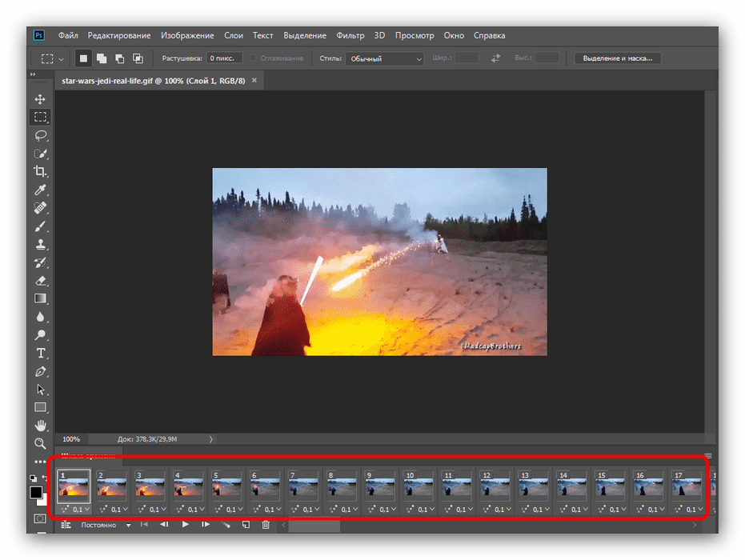Open the Изображение menu
745x560 pixels.
[x=187, y=35]
